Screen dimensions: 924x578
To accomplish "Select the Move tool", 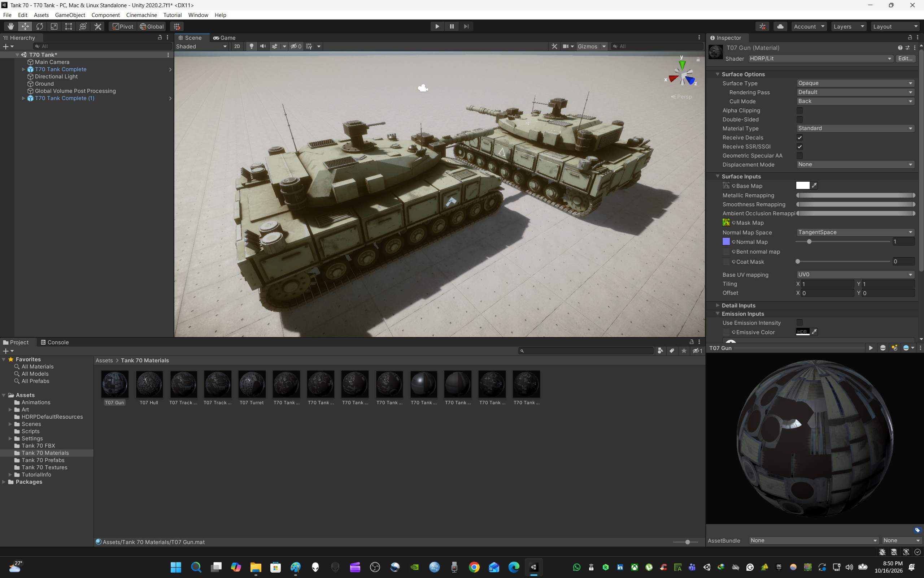I will (25, 26).
